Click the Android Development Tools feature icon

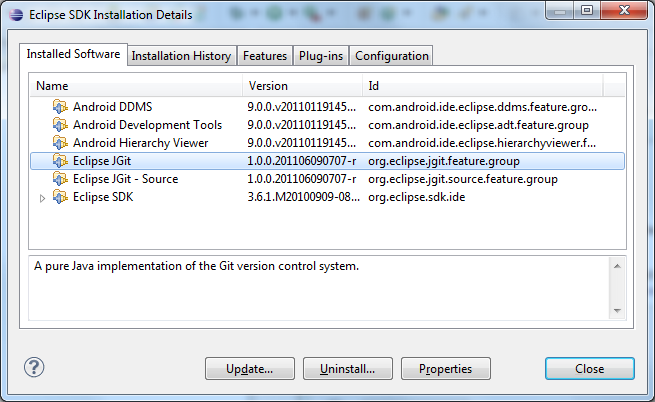pos(60,125)
